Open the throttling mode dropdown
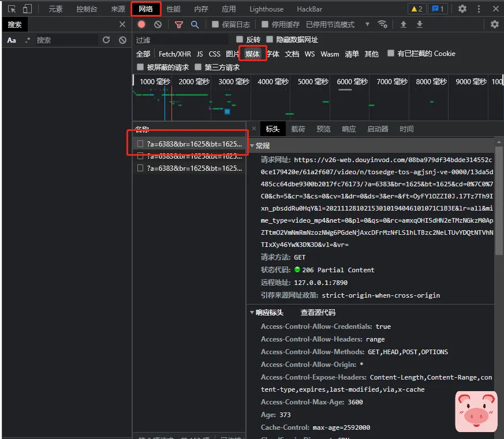 [367, 24]
